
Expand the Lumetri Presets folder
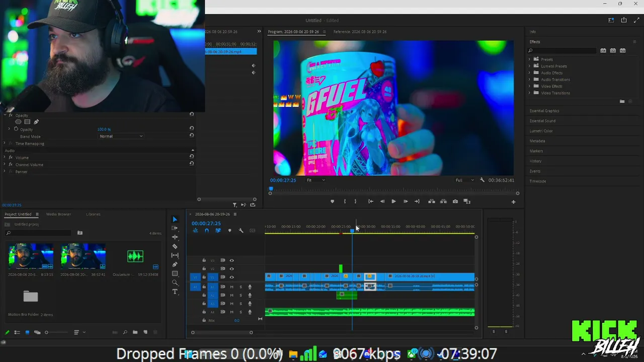(x=529, y=66)
